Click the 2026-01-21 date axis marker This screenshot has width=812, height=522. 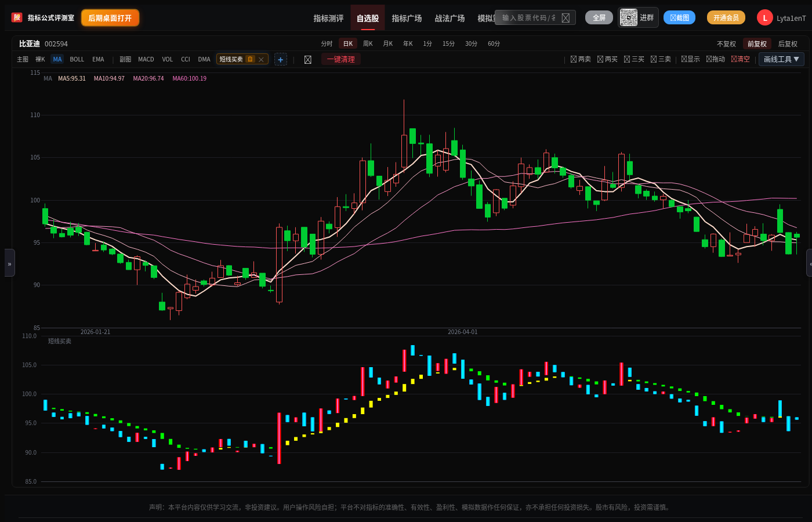point(95,332)
